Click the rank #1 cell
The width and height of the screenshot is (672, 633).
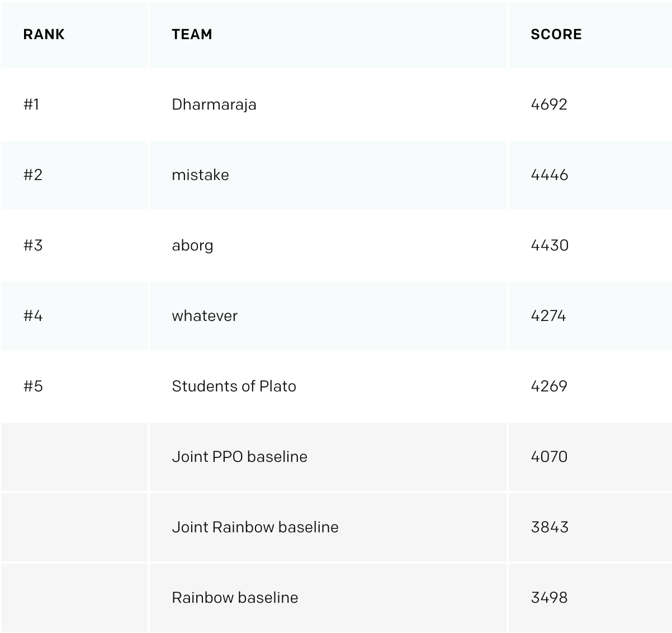[31, 105]
